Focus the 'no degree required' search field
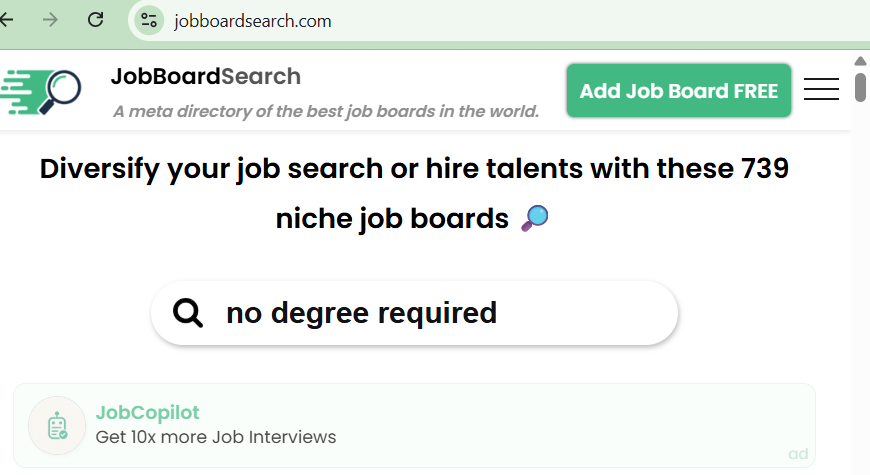The width and height of the screenshot is (870, 475). [x=430, y=313]
